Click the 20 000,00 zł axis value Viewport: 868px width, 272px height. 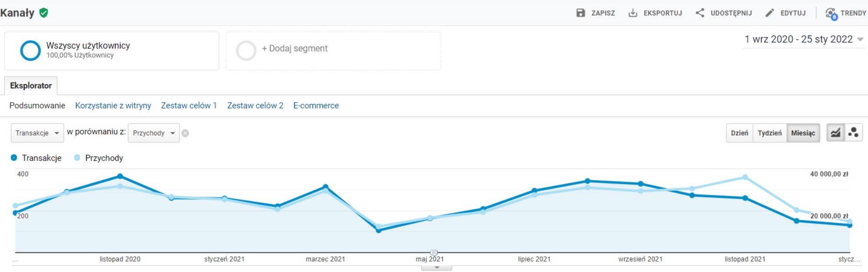(829, 216)
